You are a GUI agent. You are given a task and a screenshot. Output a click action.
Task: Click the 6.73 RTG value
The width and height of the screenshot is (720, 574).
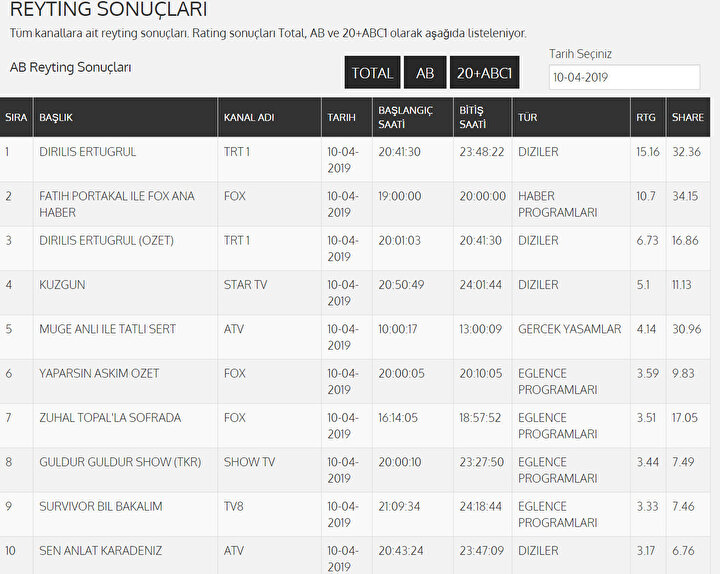coord(647,241)
